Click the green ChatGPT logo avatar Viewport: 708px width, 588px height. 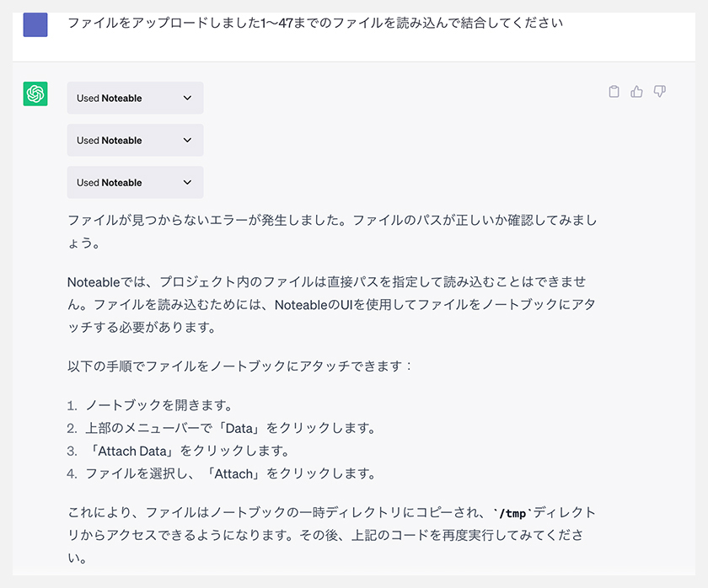click(x=35, y=94)
